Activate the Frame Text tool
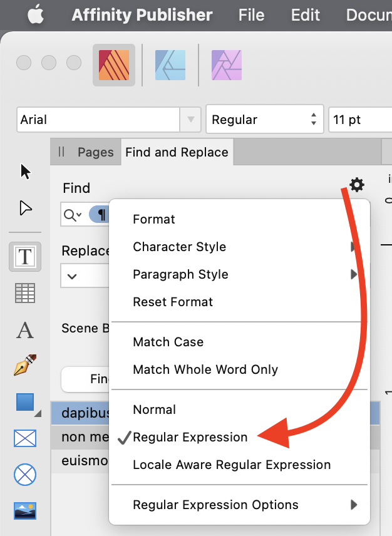This screenshot has width=392, height=536. [x=25, y=257]
